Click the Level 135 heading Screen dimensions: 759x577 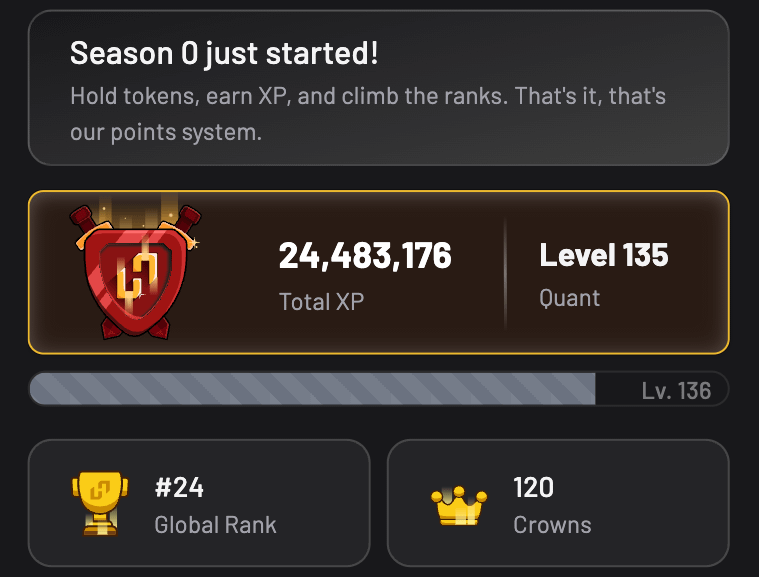tap(604, 255)
